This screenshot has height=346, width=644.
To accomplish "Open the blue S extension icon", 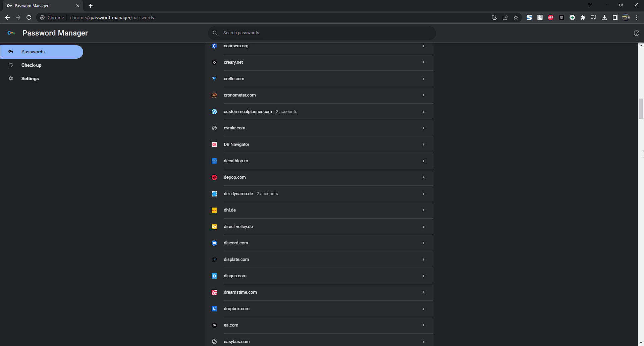I will point(529,17).
